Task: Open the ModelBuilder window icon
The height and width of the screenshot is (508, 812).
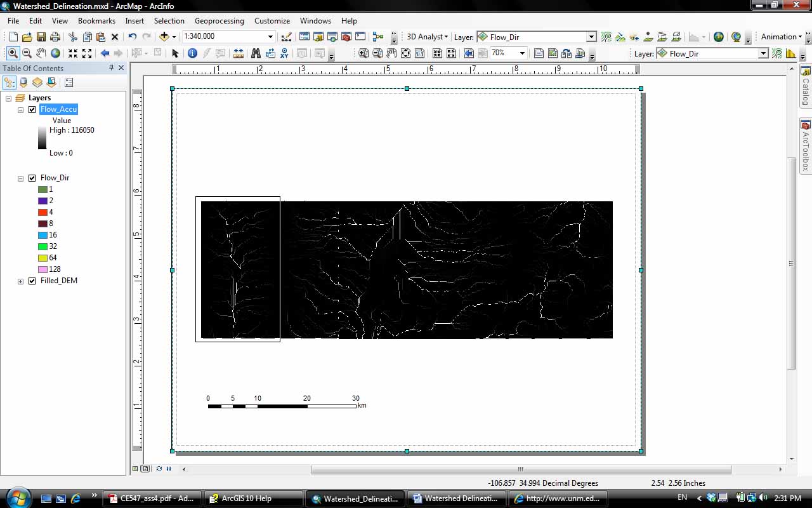Action: 378,37
